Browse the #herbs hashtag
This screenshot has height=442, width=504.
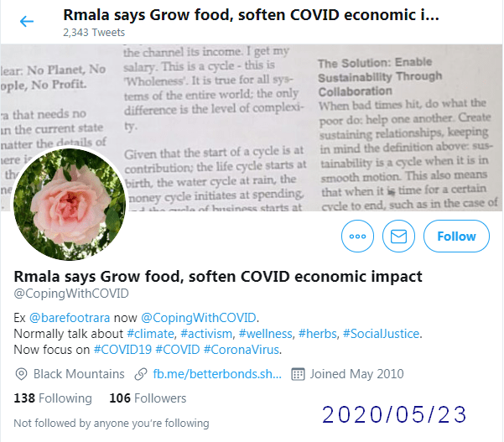tap(318, 334)
